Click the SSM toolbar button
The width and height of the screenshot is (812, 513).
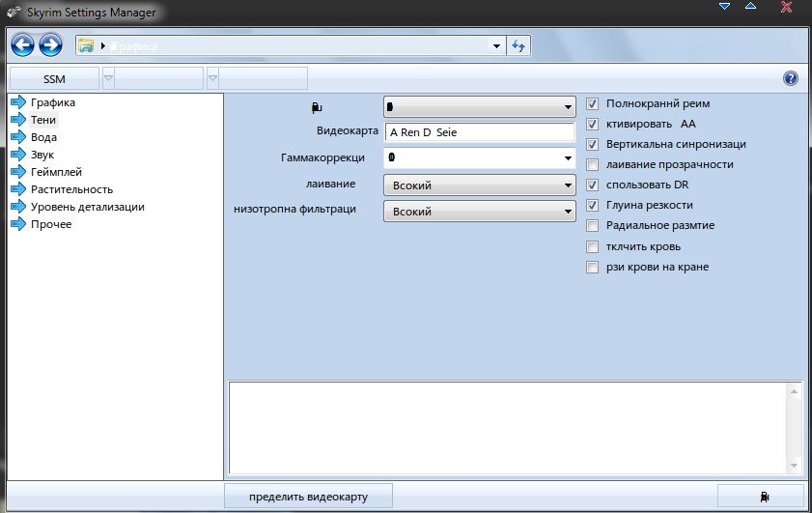pos(54,79)
